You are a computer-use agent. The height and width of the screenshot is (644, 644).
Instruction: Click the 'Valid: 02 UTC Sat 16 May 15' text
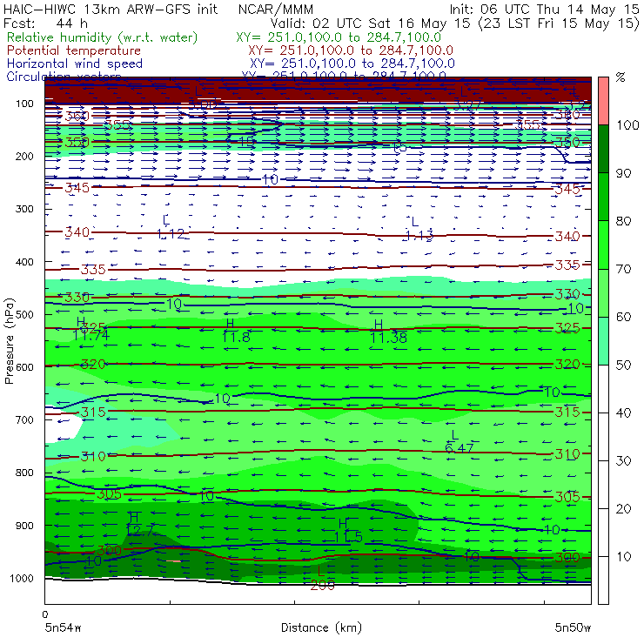370,23
